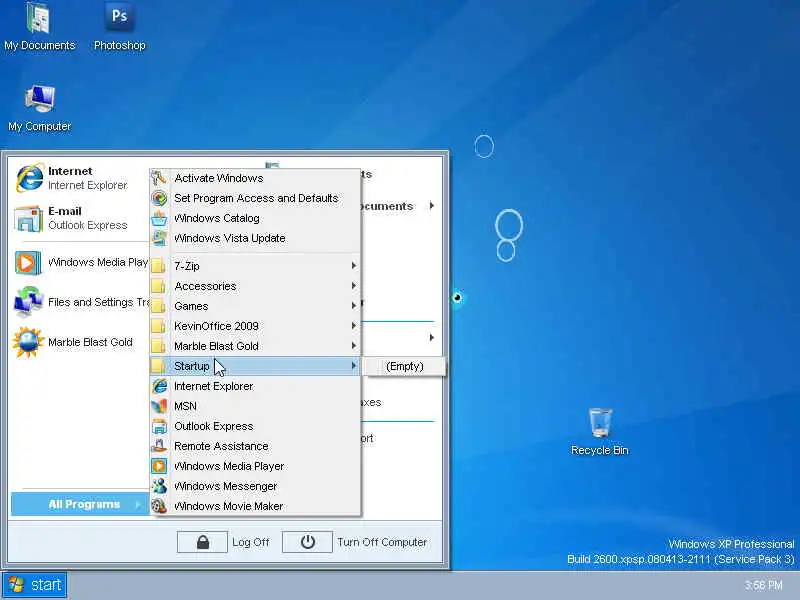800x600 pixels.
Task: Click the Marble Blast Gold sun icon
Action: pyautogui.click(x=28, y=342)
